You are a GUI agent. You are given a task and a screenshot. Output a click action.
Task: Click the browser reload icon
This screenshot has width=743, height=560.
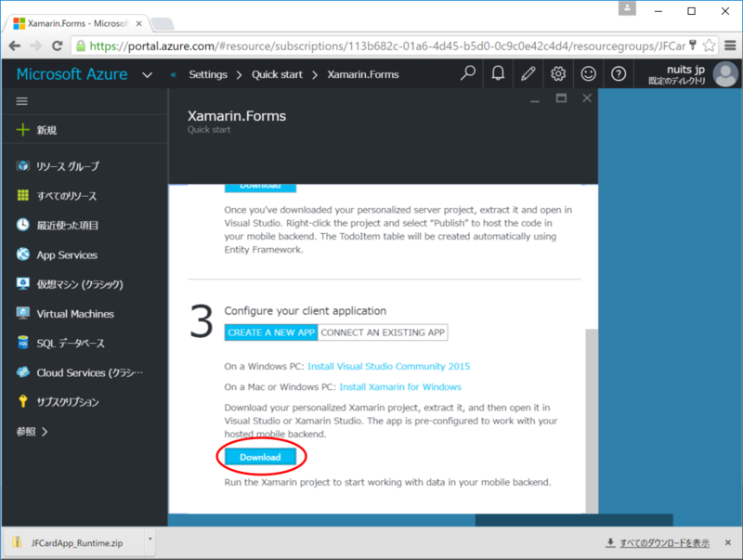pyautogui.click(x=57, y=46)
